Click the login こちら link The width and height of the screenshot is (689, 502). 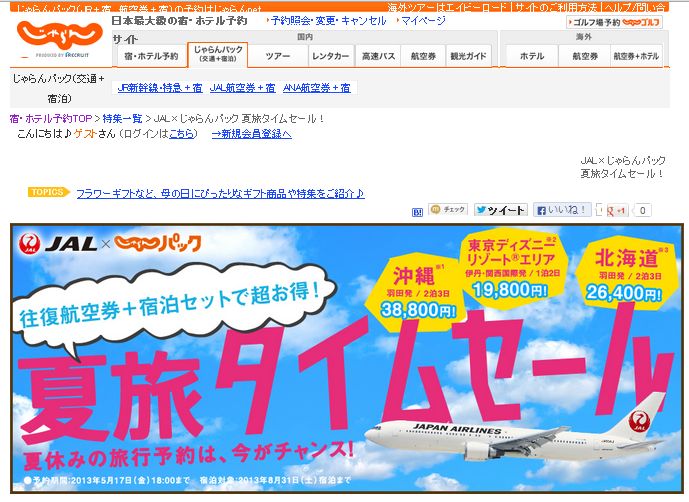181,134
